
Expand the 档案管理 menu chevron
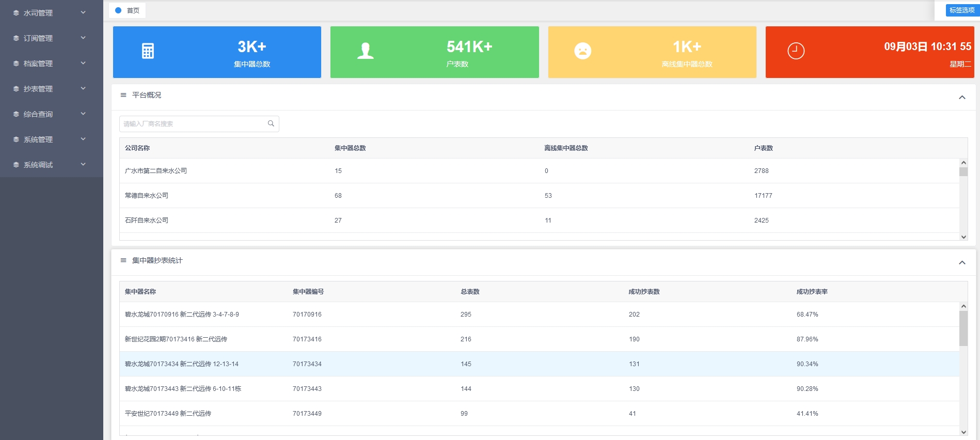[83, 63]
